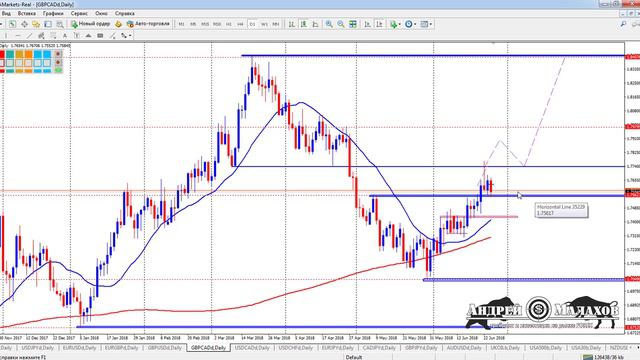Select candlestick chart display icon
The image size is (640, 360).
click(x=304, y=24)
